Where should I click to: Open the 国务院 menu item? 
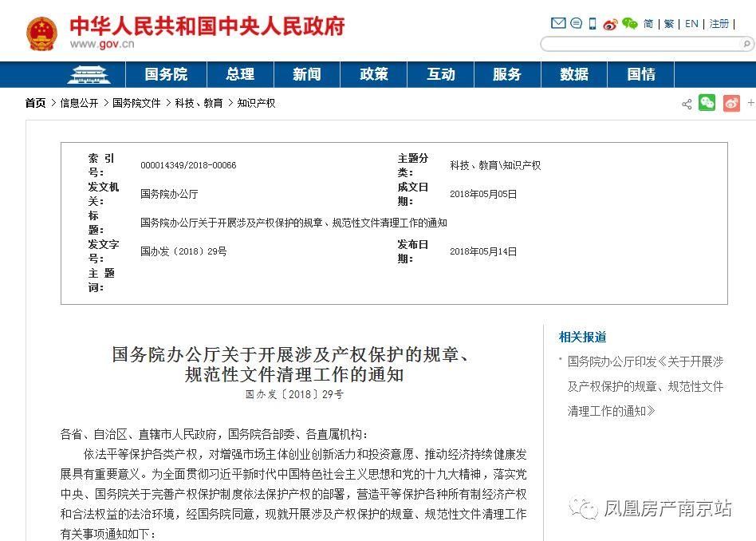point(166,73)
